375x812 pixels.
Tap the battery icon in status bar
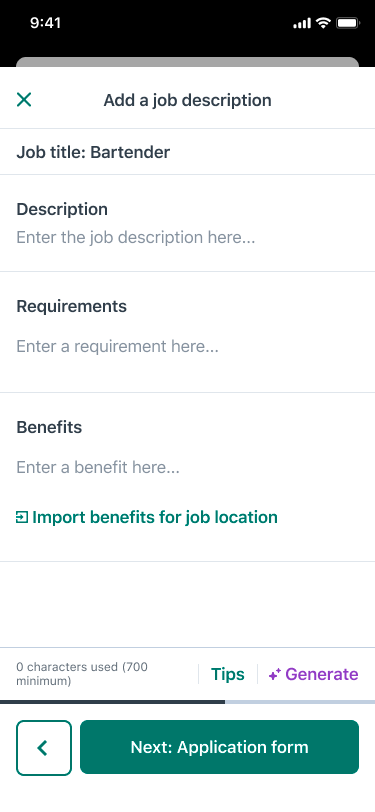point(348,23)
